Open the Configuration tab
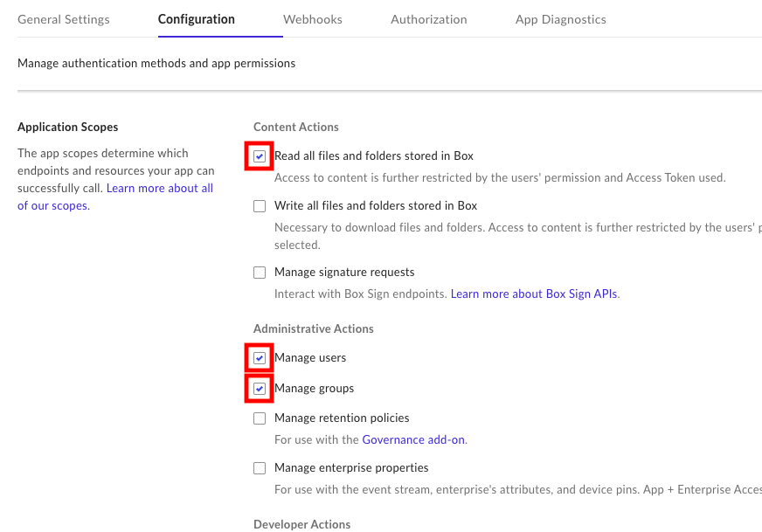Image resolution: width=762 pixels, height=532 pixels. click(x=196, y=18)
